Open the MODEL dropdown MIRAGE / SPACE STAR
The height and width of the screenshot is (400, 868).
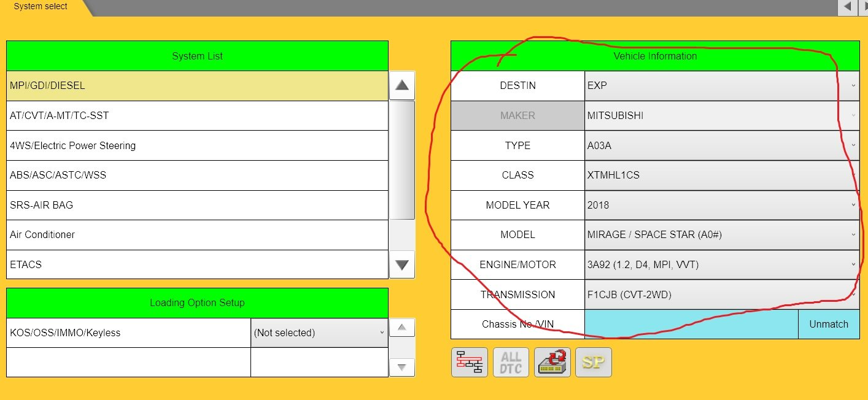pyautogui.click(x=722, y=235)
